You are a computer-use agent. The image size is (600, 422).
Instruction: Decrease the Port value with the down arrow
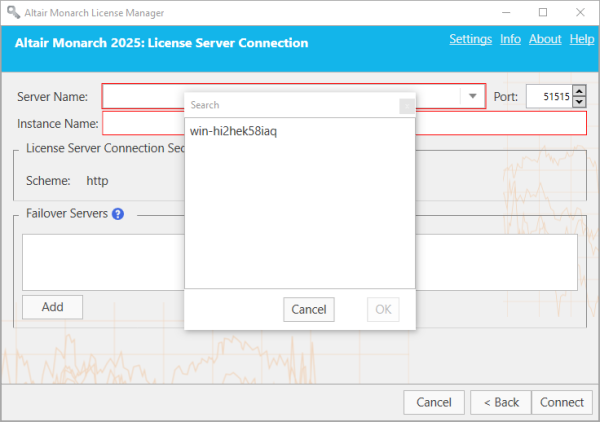(x=579, y=102)
